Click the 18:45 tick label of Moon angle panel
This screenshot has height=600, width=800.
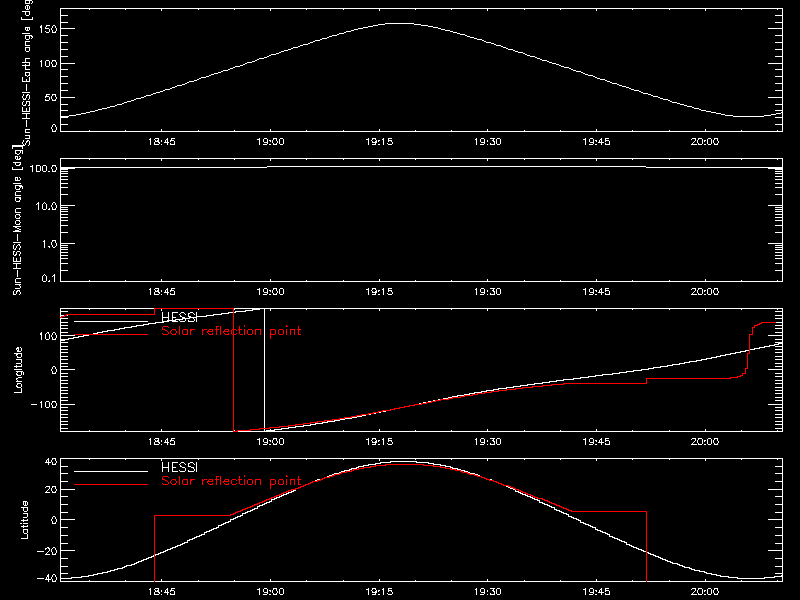(x=162, y=292)
